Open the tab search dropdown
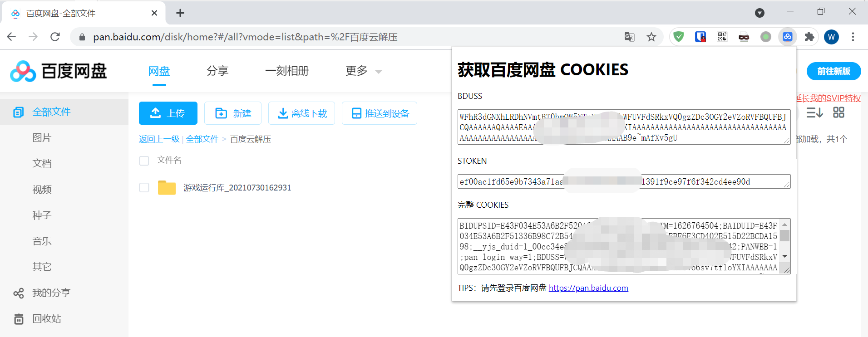Viewport: 868px width, 337px height. (x=759, y=13)
